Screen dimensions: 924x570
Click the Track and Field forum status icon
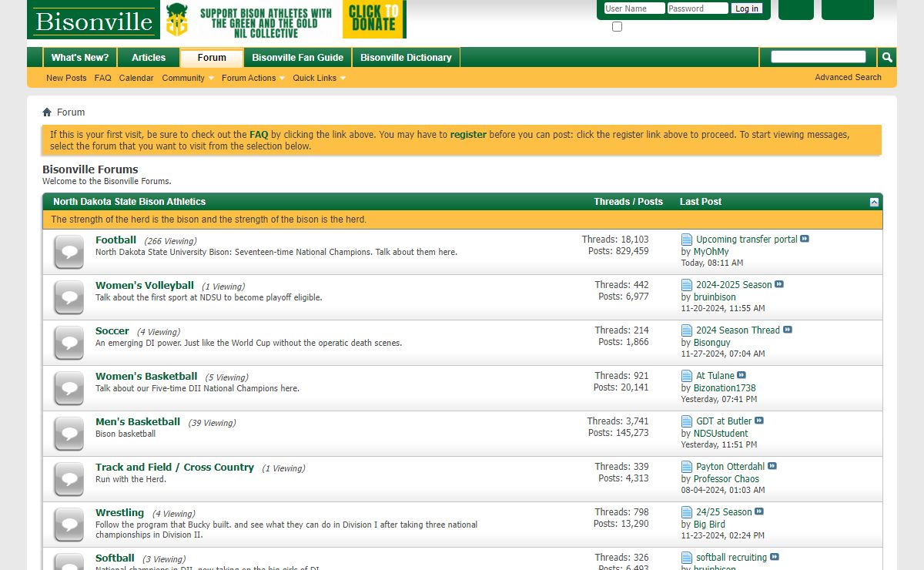(x=69, y=479)
